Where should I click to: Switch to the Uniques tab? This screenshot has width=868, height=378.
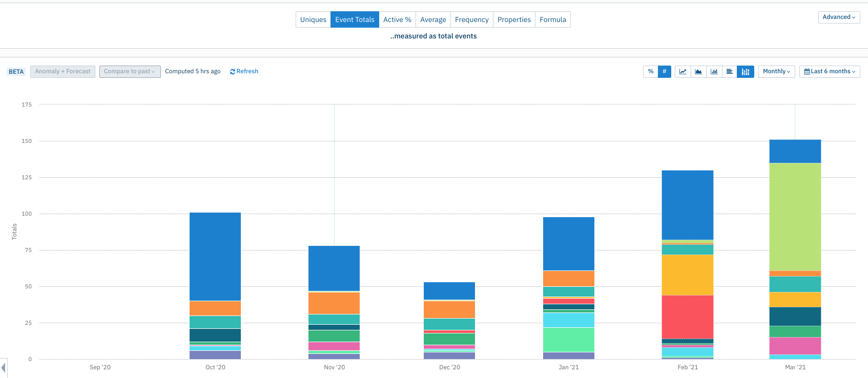point(313,19)
